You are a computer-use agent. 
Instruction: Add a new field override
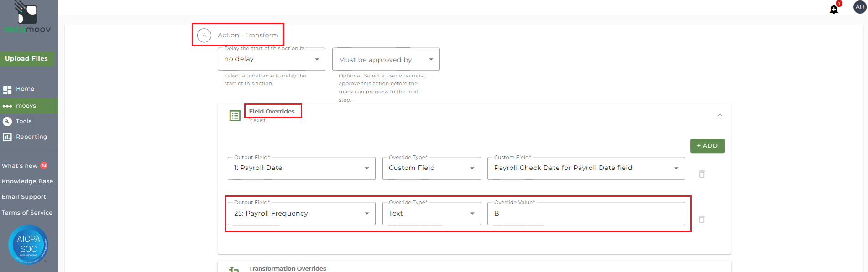[707, 146]
